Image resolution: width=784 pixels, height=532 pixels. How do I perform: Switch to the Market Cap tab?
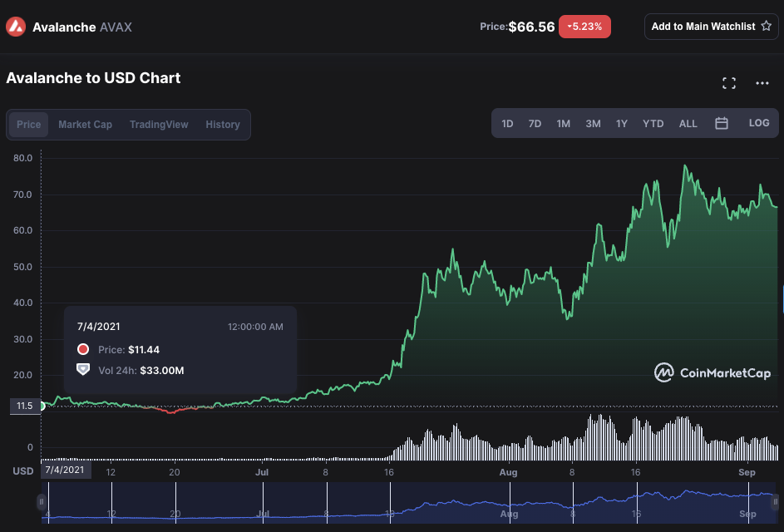coord(85,125)
